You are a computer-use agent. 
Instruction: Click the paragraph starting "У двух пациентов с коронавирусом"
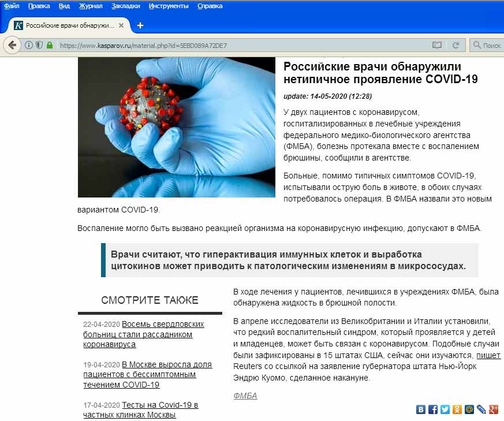tap(381, 135)
